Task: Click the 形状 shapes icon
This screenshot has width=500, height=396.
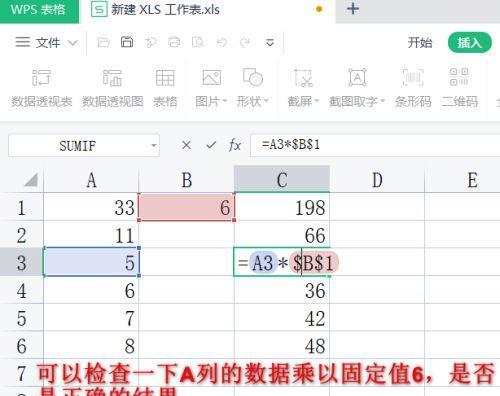Action: pos(253,77)
